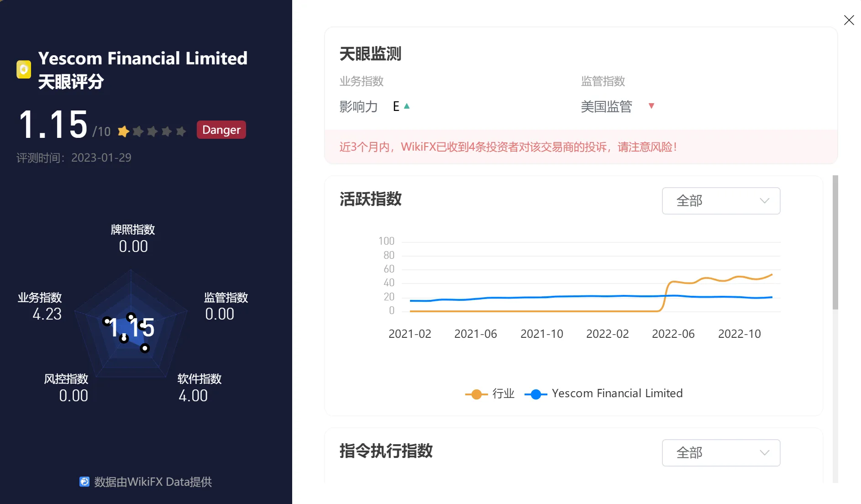The width and height of the screenshot is (861, 504).
Task: Click the green up arrow beside 影响力
Action: [x=407, y=106]
